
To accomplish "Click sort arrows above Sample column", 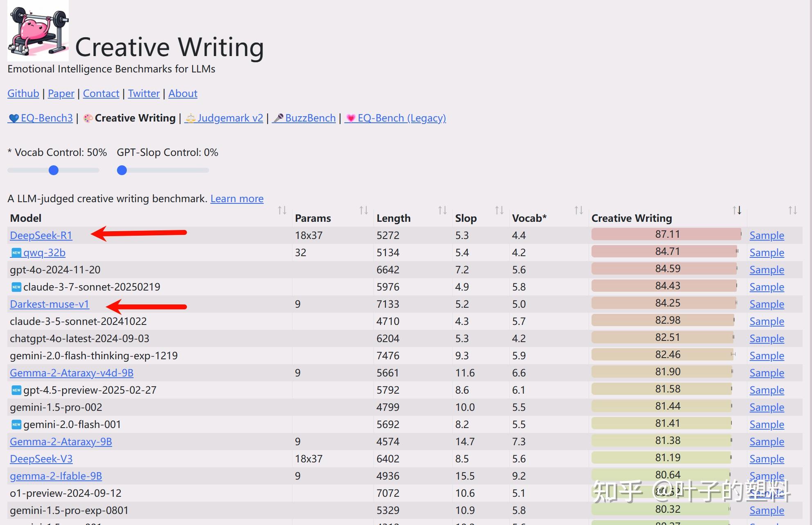I will tap(792, 210).
